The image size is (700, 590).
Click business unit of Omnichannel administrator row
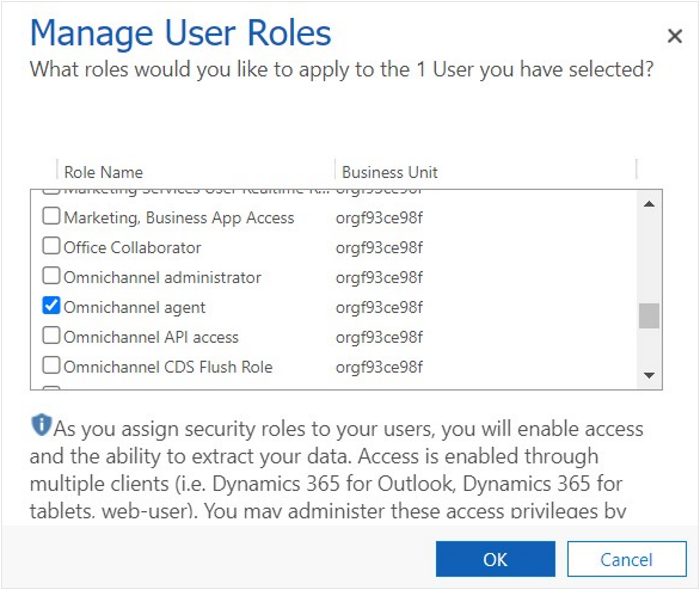click(379, 278)
